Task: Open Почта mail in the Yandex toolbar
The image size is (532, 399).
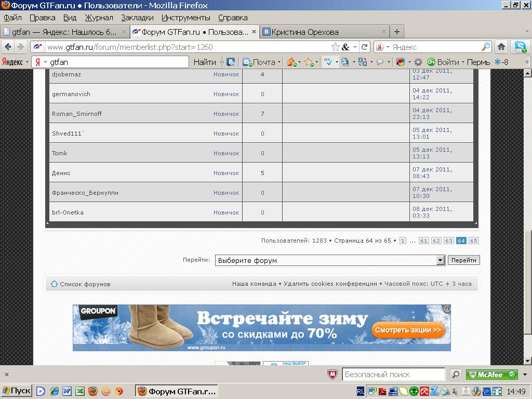Action: [259, 62]
